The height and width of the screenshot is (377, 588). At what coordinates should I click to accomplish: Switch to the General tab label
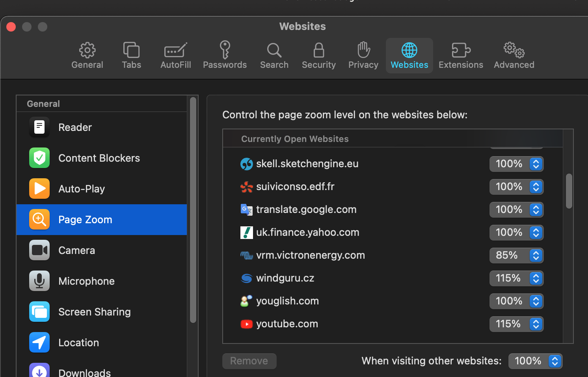87,65
